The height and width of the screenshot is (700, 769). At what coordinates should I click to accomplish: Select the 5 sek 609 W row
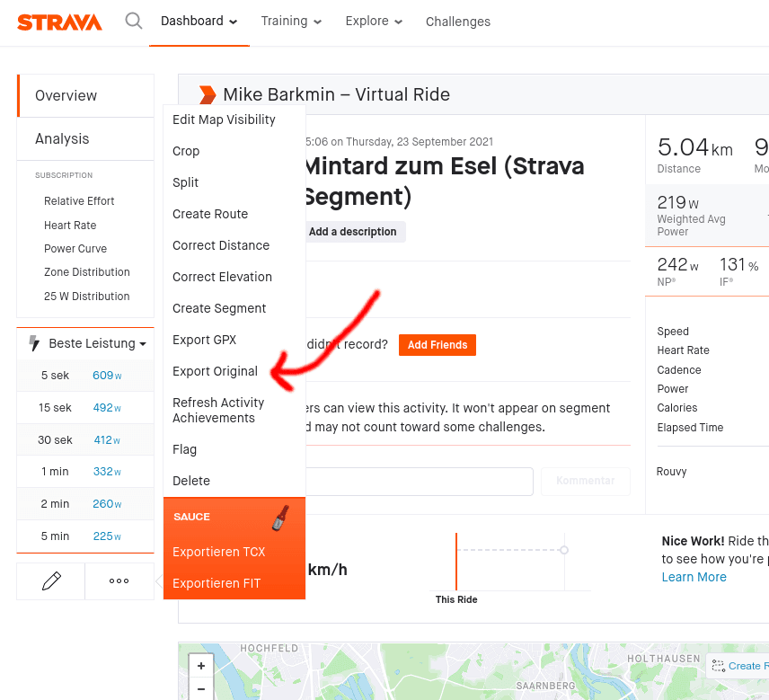click(x=85, y=376)
